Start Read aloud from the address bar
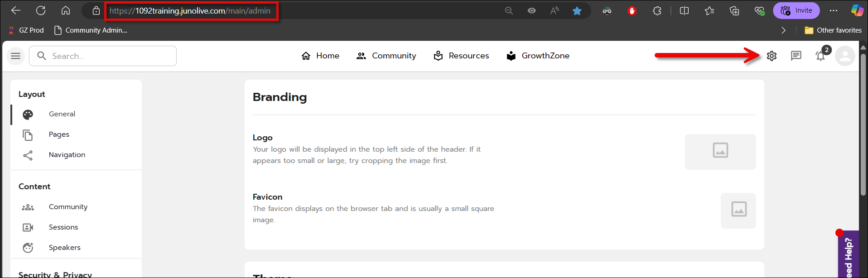Image resolution: width=868 pixels, height=278 pixels. pyautogui.click(x=555, y=10)
